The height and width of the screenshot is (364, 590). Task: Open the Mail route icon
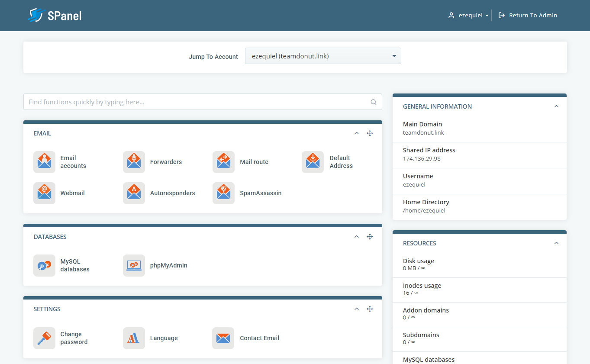tap(223, 162)
